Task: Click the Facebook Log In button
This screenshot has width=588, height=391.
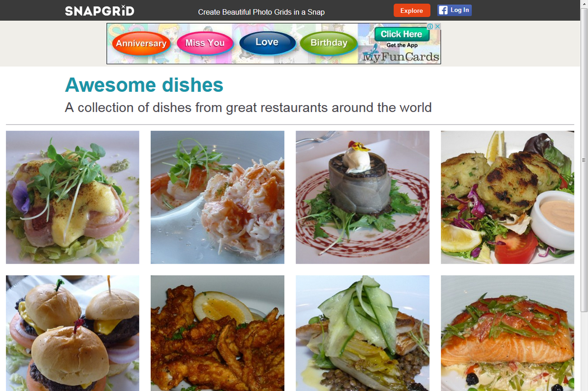Action: tap(454, 10)
